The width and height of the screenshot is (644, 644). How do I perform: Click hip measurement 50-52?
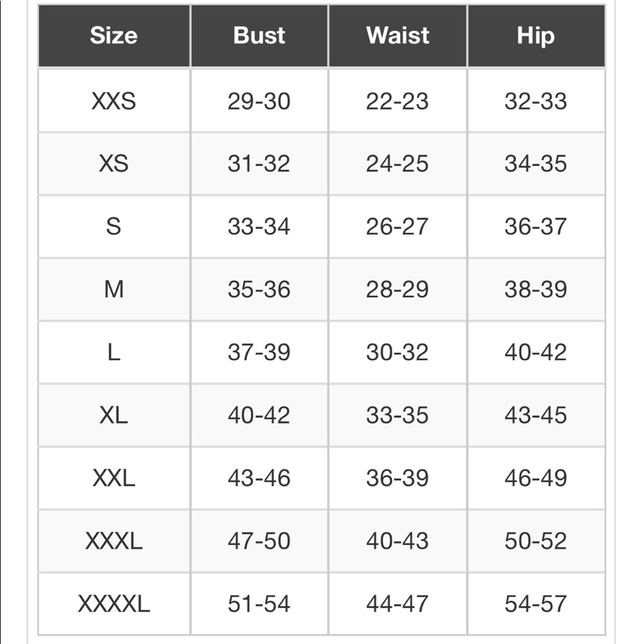536,541
